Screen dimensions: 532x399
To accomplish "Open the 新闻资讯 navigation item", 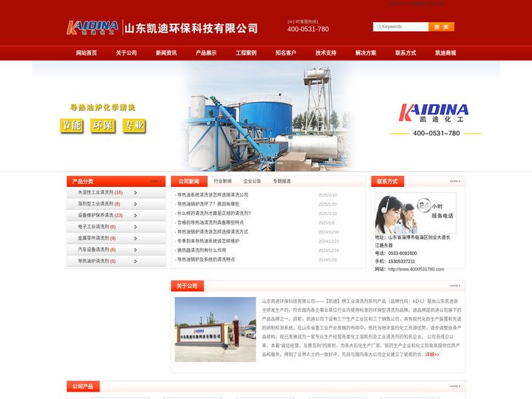I will (166, 53).
